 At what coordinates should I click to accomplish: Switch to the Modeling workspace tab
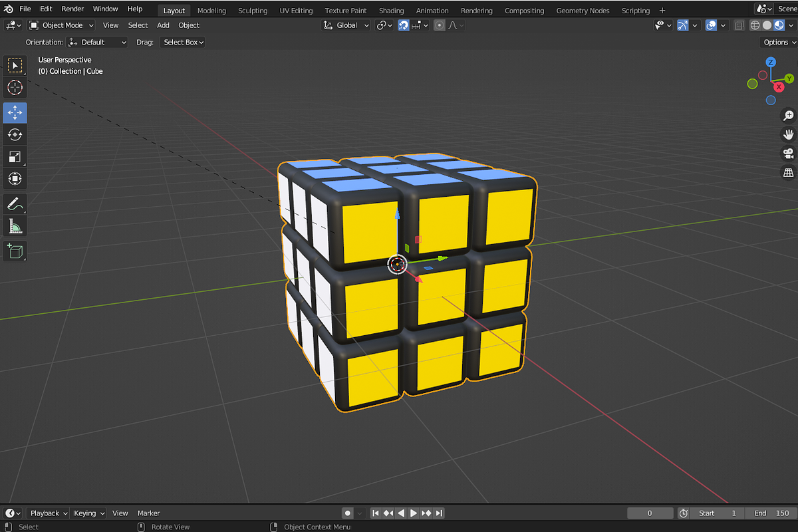tap(211, 11)
